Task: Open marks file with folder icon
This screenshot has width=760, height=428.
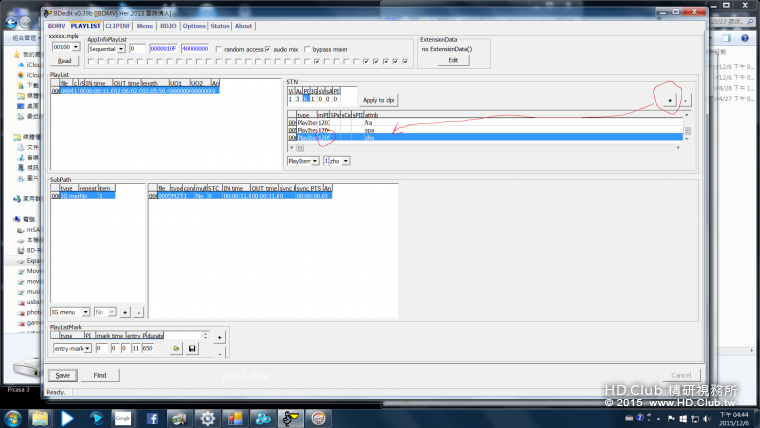Action: pos(176,349)
